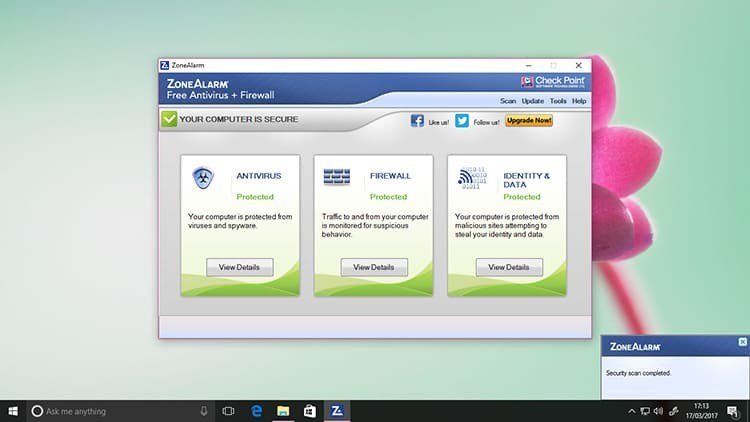Open the Update menu
This screenshot has height=422, width=750.
coord(533,101)
